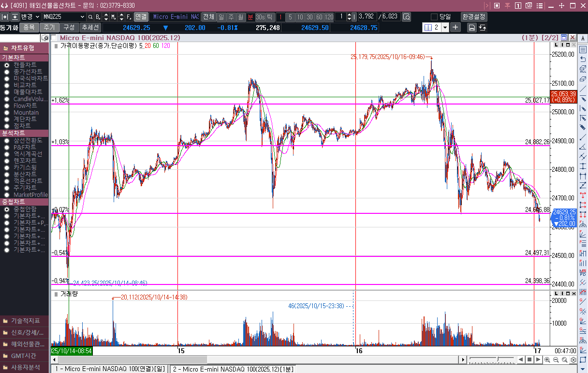Viewport: 588px width, 373px height.
Task: Click the add chart plus icon
Action: coord(456,28)
